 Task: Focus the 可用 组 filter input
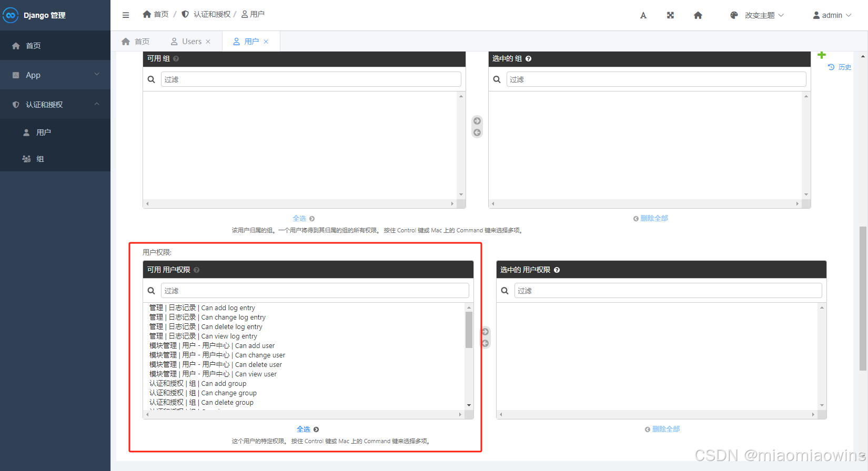(x=311, y=79)
